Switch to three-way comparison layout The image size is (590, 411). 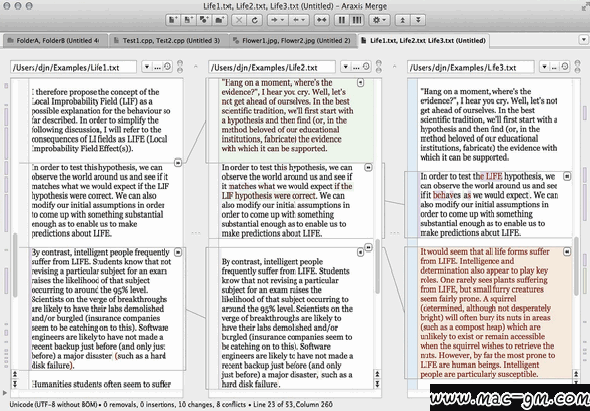click(356, 20)
